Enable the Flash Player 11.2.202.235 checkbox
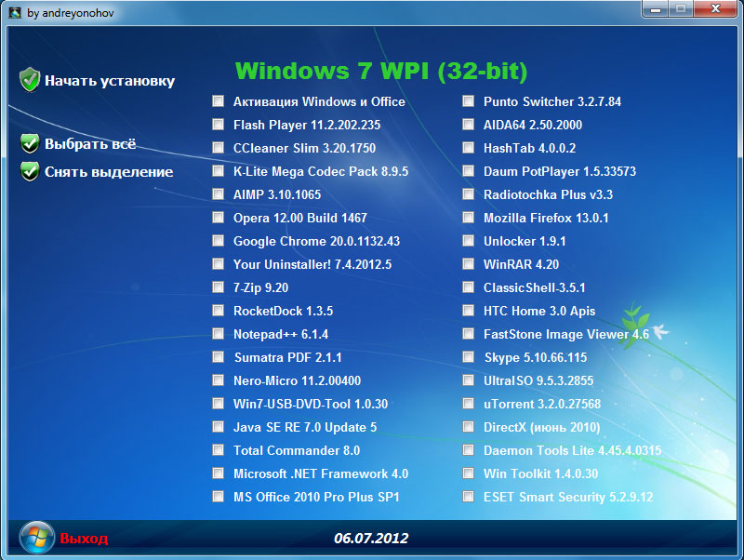Image resolution: width=744 pixels, height=560 pixels. (x=218, y=125)
